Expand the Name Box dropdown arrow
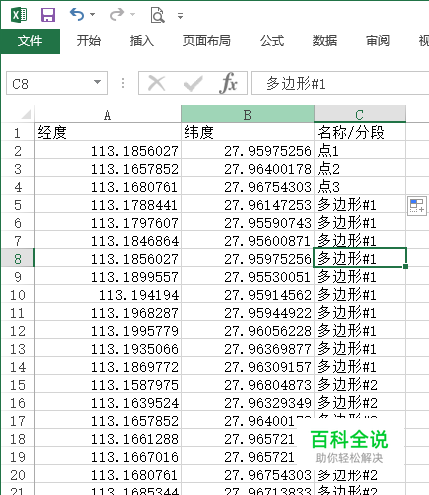Screen dimensions: 429x495 pyautogui.click(x=97, y=82)
